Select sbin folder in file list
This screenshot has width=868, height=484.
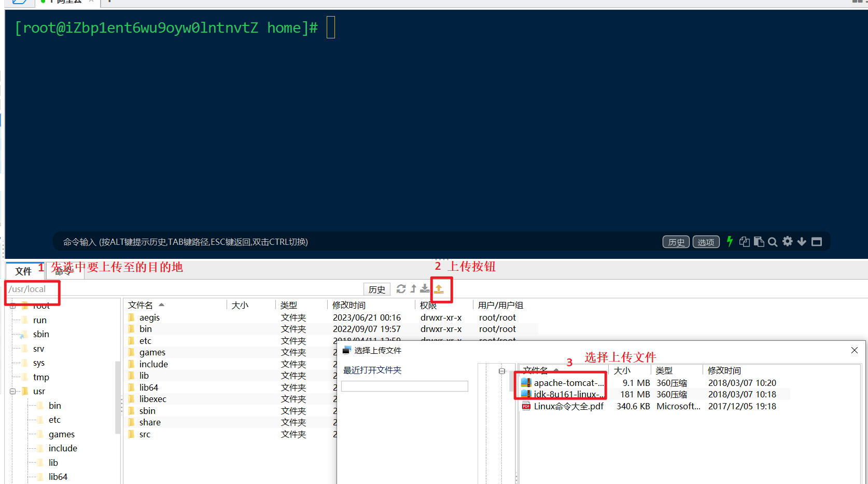[x=147, y=411]
